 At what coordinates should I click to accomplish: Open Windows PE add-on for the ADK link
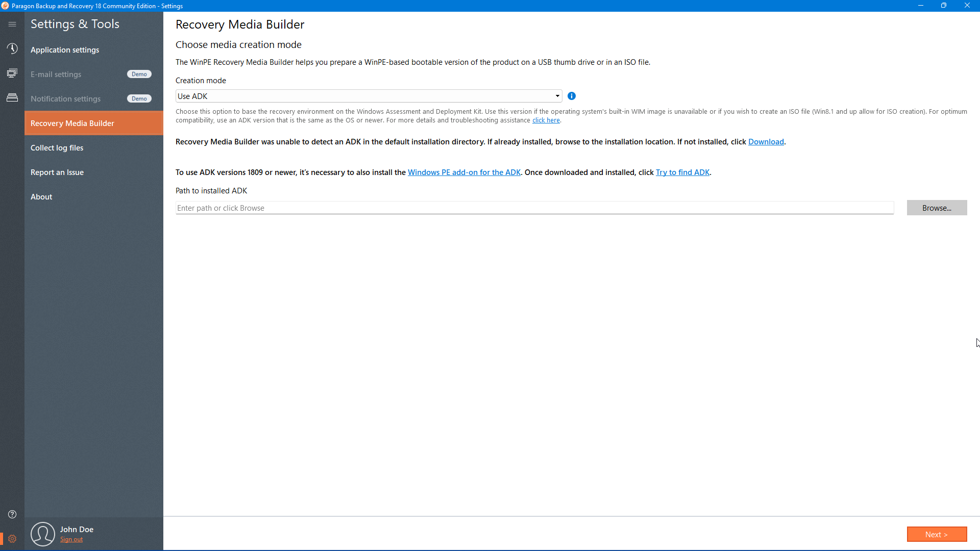pos(464,172)
